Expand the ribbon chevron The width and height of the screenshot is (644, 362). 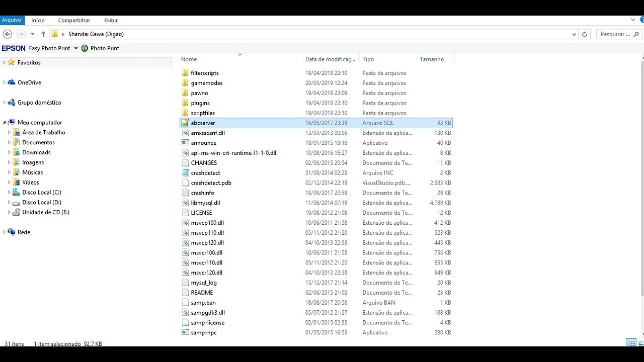pyautogui.click(x=633, y=20)
